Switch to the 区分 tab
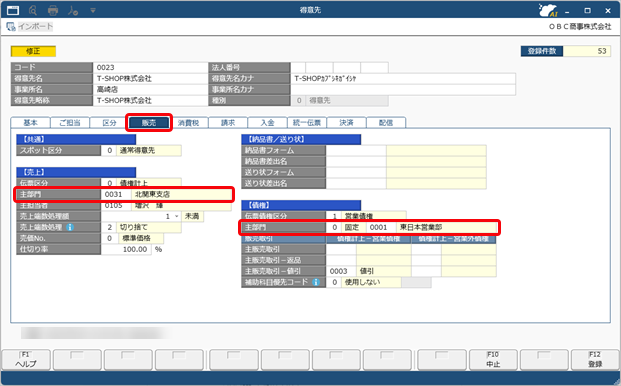The image size is (621, 386). coord(109,123)
